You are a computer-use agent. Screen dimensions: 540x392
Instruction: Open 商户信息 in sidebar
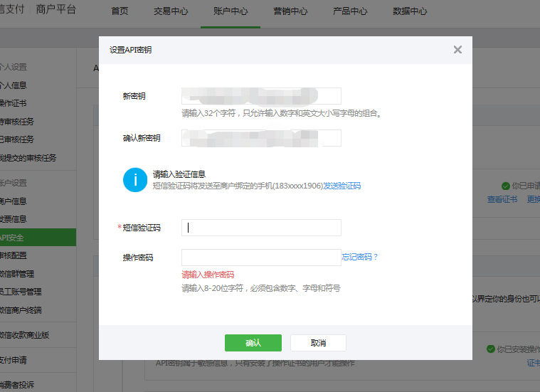(13, 201)
